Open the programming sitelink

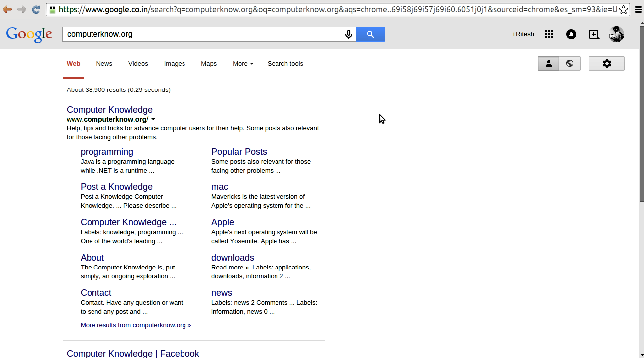pyautogui.click(x=107, y=152)
